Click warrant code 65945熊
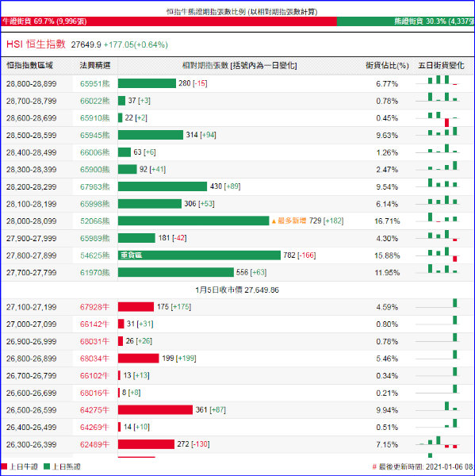Image resolution: width=475 pixels, height=476 pixels. [94, 136]
